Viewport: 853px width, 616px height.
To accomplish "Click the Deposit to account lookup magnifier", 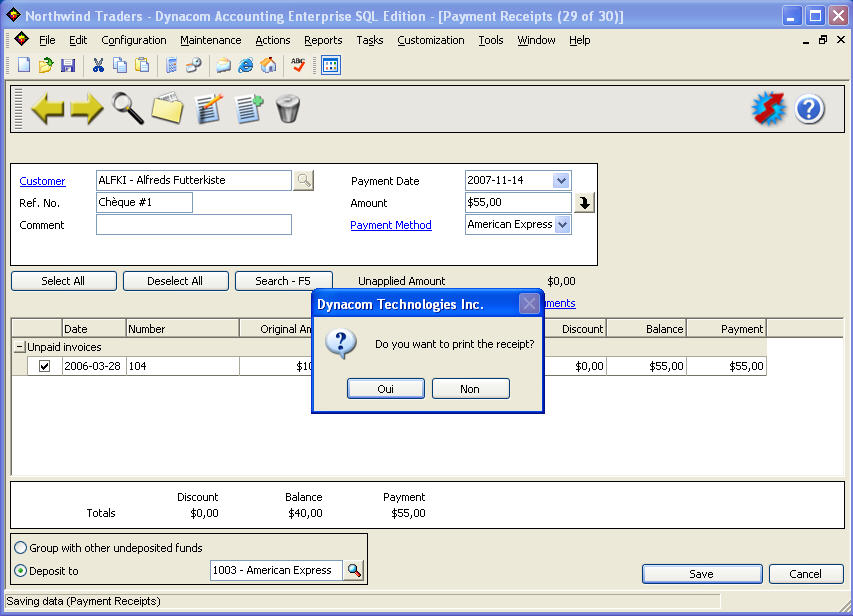I will pyautogui.click(x=354, y=570).
